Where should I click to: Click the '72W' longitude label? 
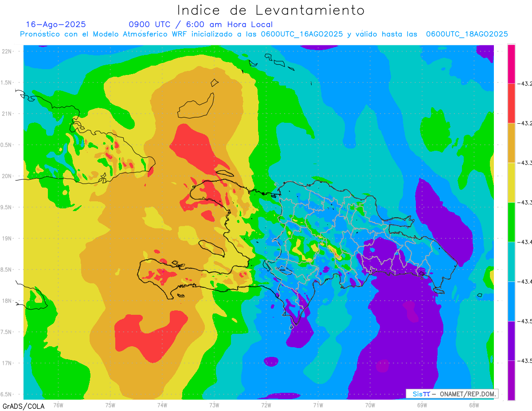click(266, 405)
